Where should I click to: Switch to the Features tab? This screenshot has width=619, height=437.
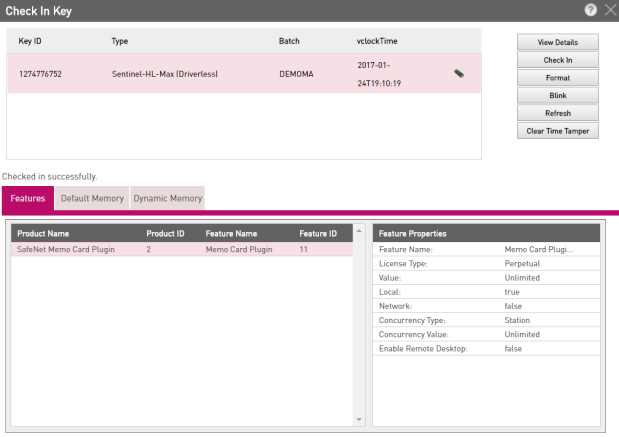[x=28, y=198]
